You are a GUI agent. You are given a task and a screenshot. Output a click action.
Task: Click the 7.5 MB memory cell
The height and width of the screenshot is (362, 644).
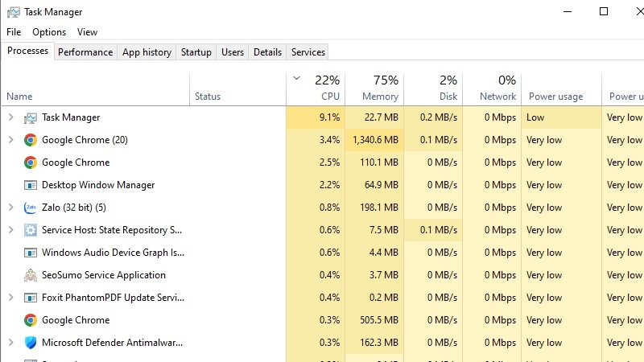[x=374, y=230]
